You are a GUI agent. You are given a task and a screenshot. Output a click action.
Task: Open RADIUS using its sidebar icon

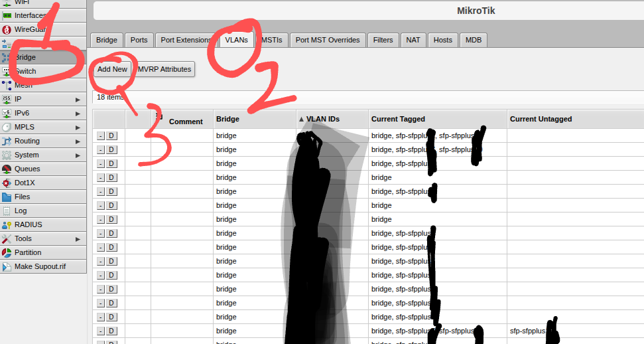click(x=7, y=225)
